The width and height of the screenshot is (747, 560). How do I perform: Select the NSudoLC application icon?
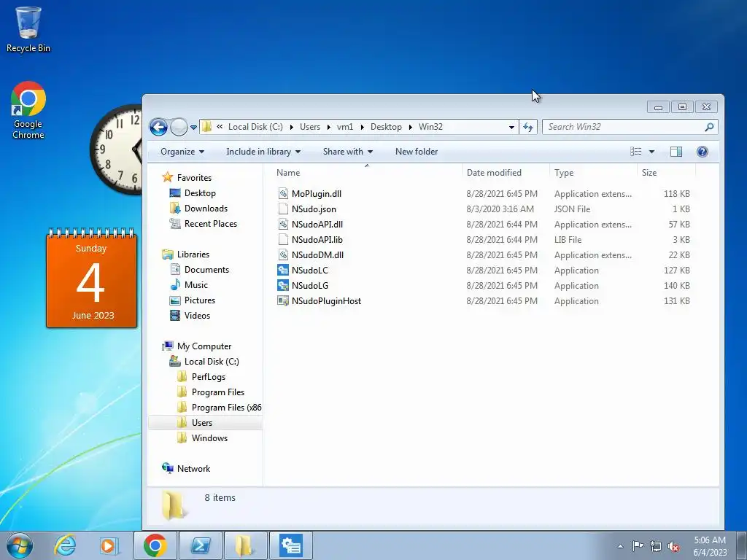pos(283,270)
